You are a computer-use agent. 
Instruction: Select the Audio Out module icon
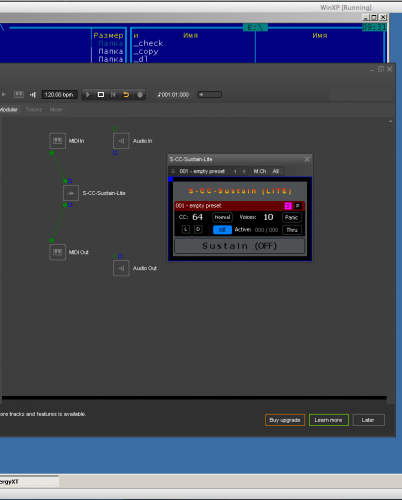coord(121,268)
